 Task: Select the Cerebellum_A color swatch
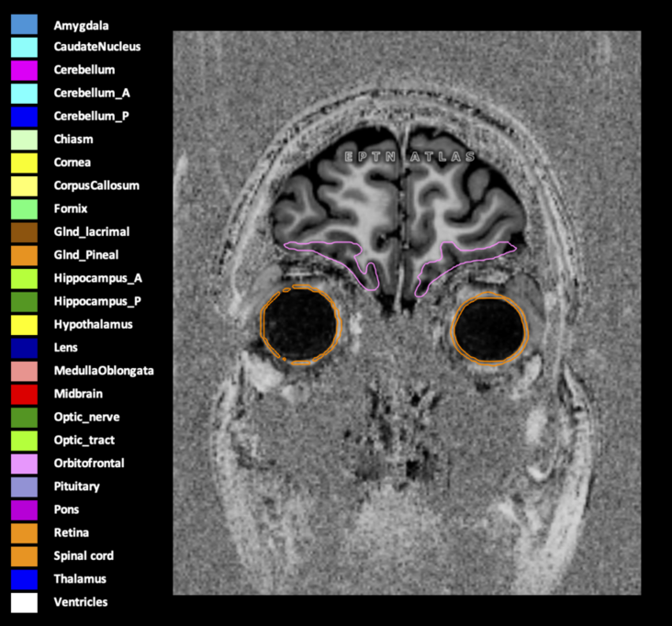point(24,94)
